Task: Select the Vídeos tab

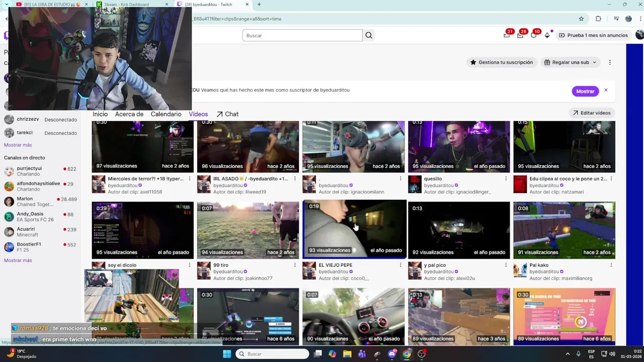Action: 198,114
